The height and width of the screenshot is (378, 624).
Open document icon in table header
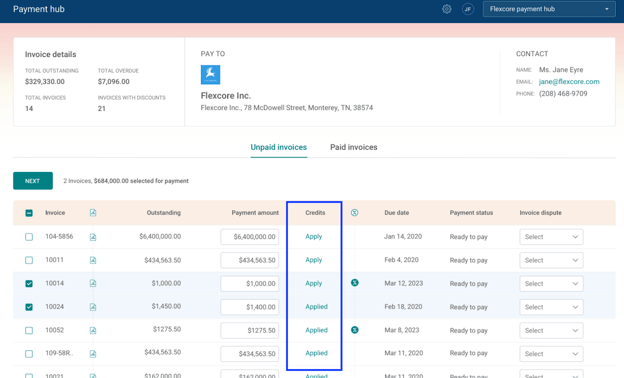[93, 213]
